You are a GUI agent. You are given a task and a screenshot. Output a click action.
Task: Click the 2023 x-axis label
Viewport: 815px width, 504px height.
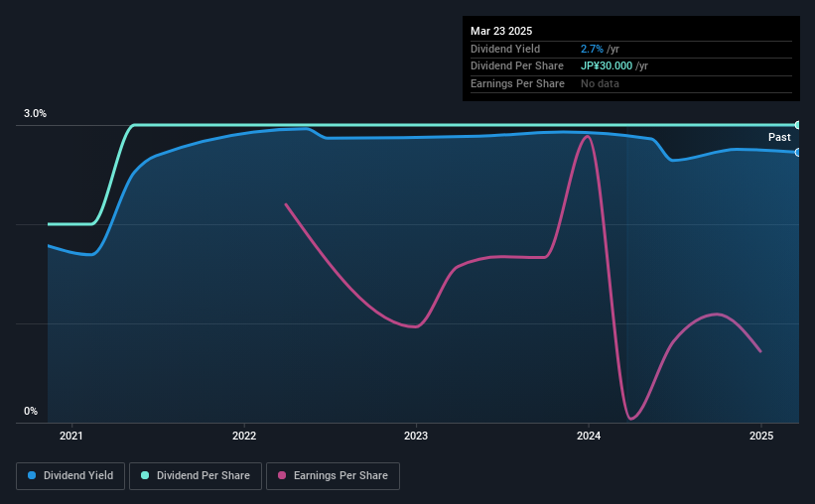click(416, 436)
